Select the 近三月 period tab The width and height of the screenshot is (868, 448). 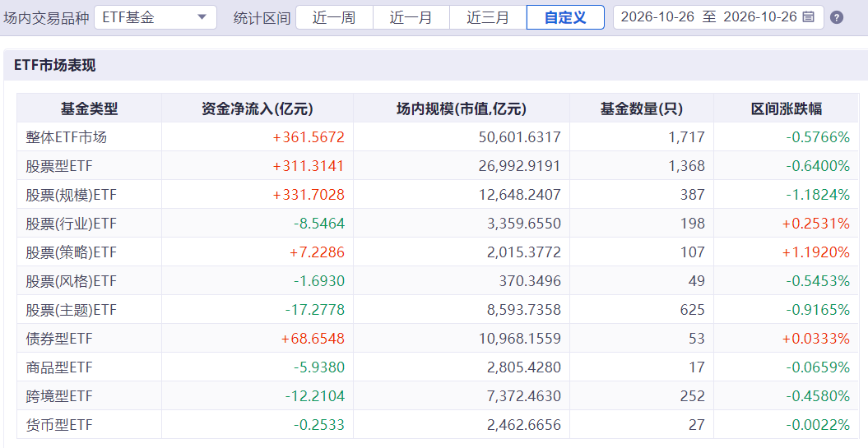click(x=488, y=17)
